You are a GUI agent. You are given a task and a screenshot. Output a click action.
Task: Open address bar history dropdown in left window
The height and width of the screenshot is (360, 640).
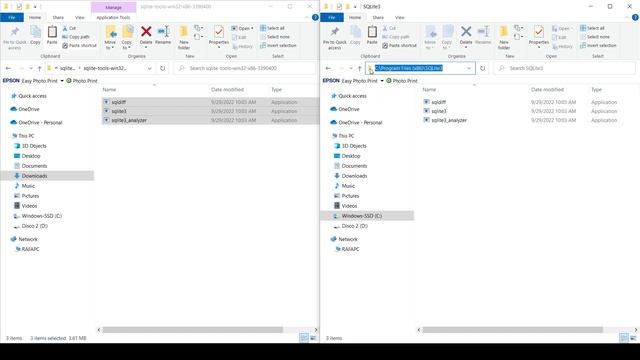tap(149, 68)
